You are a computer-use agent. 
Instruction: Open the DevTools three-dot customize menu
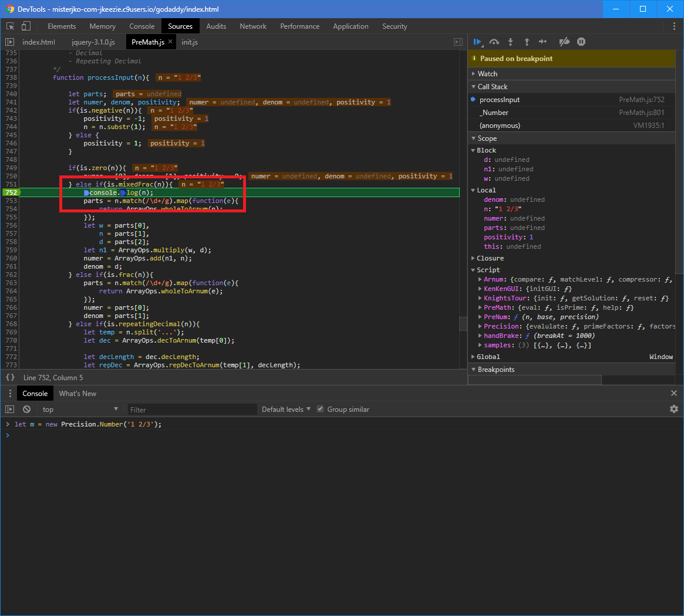(674, 26)
